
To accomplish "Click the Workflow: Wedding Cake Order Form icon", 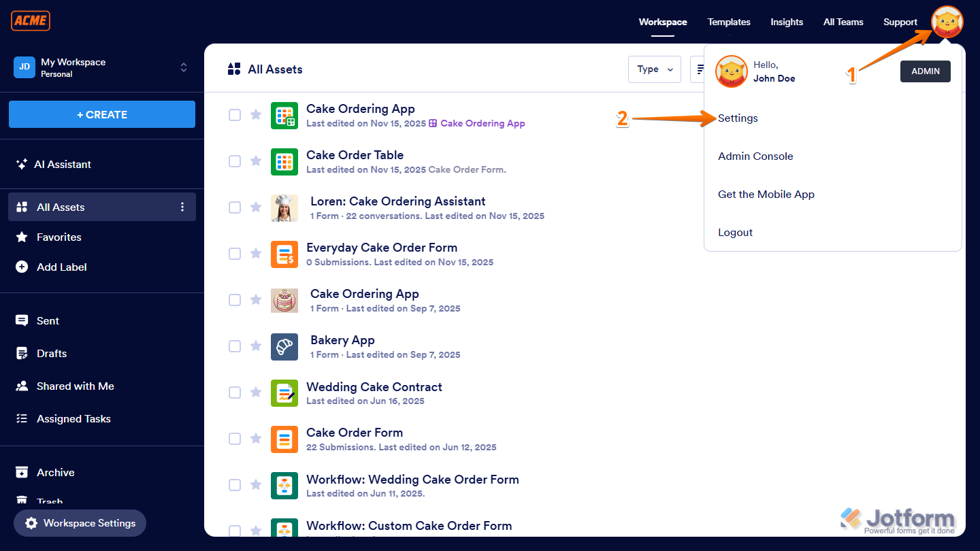I will 284,486.
